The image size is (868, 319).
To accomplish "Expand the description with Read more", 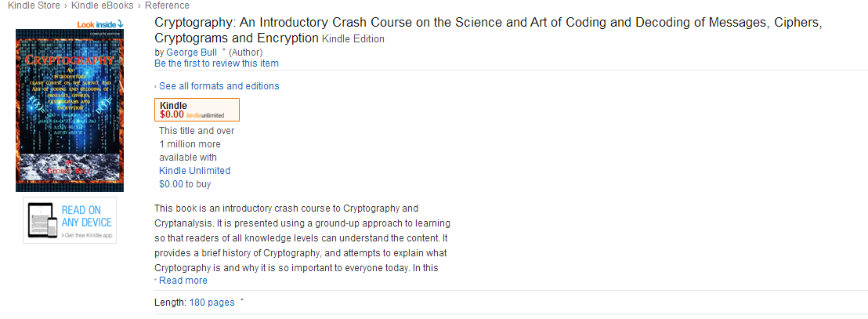I will coord(183,281).
